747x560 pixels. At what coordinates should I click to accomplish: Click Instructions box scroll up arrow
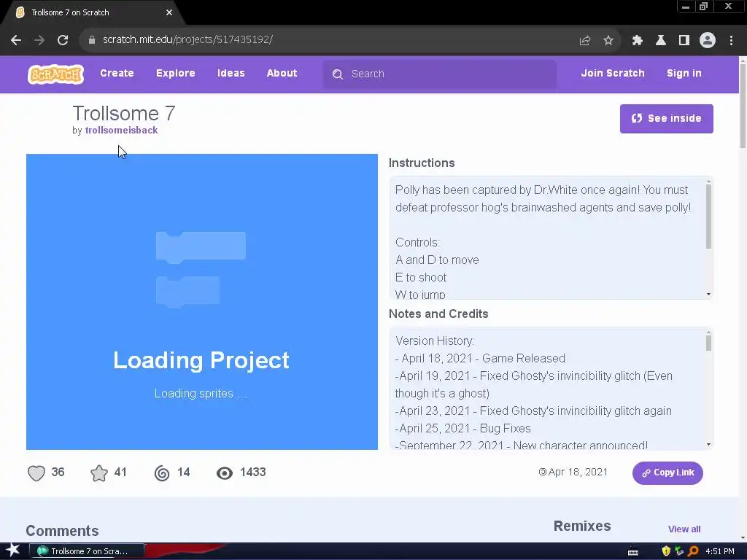(708, 182)
